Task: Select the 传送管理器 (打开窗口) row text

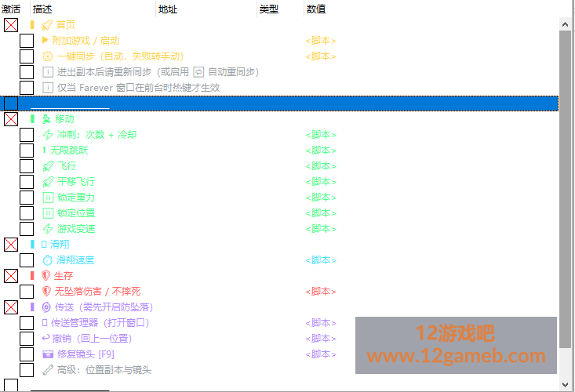Action: pyautogui.click(x=100, y=323)
